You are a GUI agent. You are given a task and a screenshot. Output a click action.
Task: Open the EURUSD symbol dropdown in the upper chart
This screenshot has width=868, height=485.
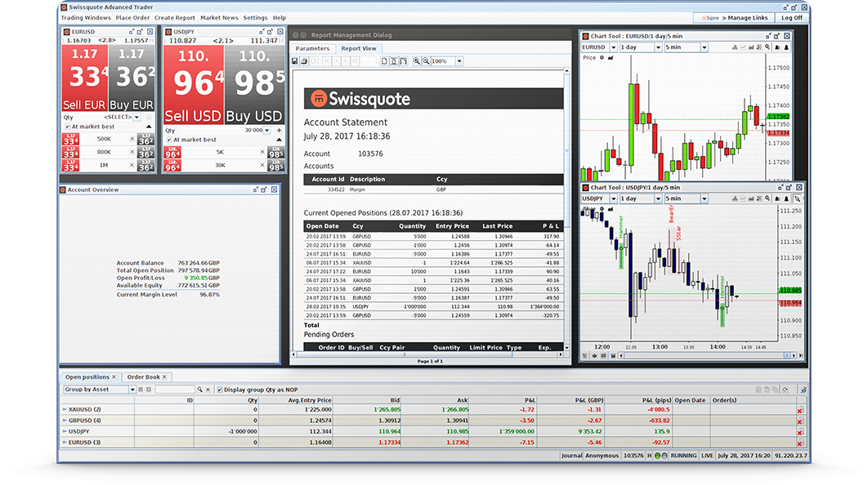point(613,47)
